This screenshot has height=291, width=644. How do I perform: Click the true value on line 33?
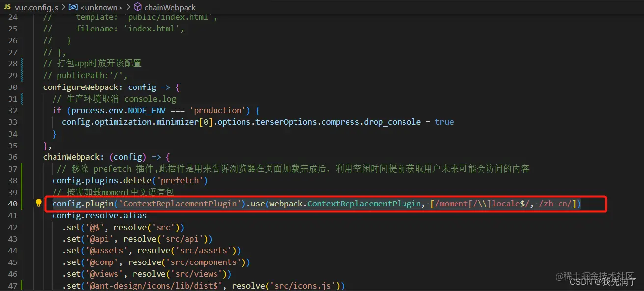tap(444, 122)
